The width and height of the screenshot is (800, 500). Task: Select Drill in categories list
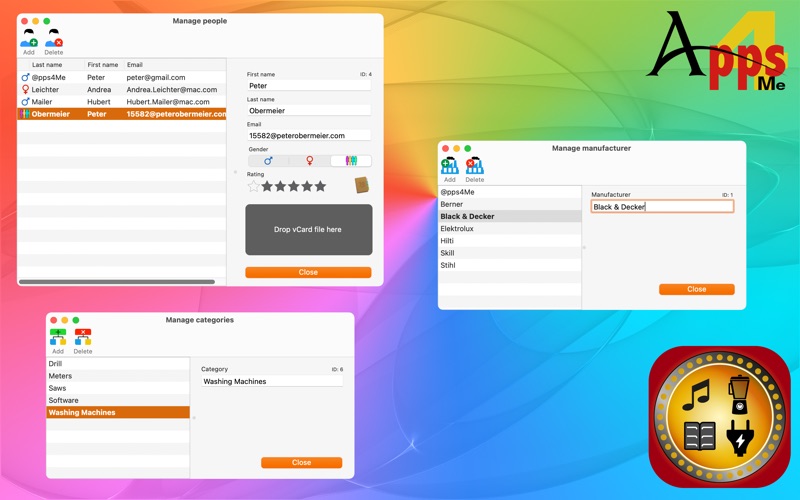point(118,364)
